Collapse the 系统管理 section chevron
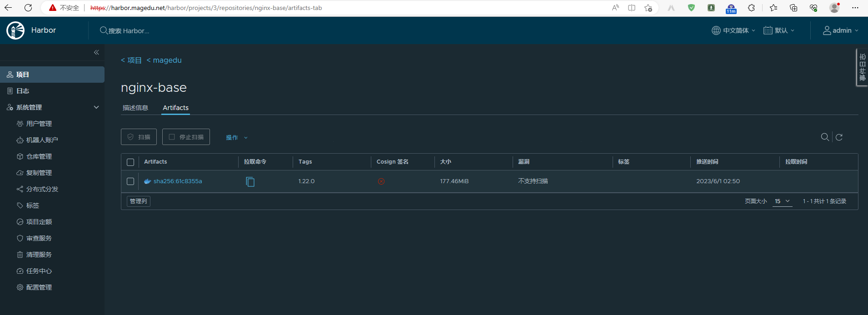 tap(96, 107)
